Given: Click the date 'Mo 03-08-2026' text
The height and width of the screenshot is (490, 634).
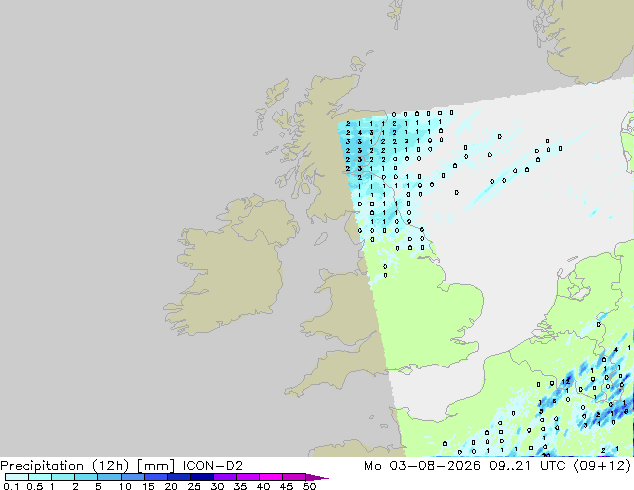Looking at the screenshot, I should [x=422, y=466].
